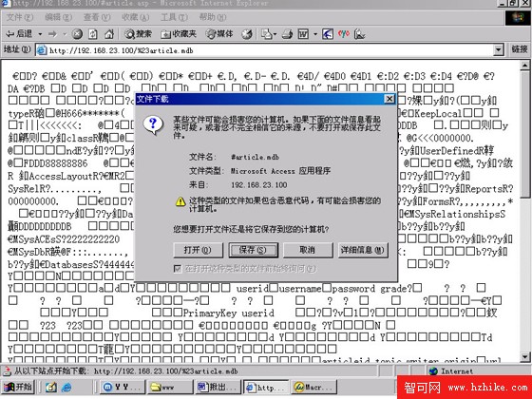Click the Forward arrow button
Image resolution: width=532 pixels, height=399 pixels.
click(52, 34)
